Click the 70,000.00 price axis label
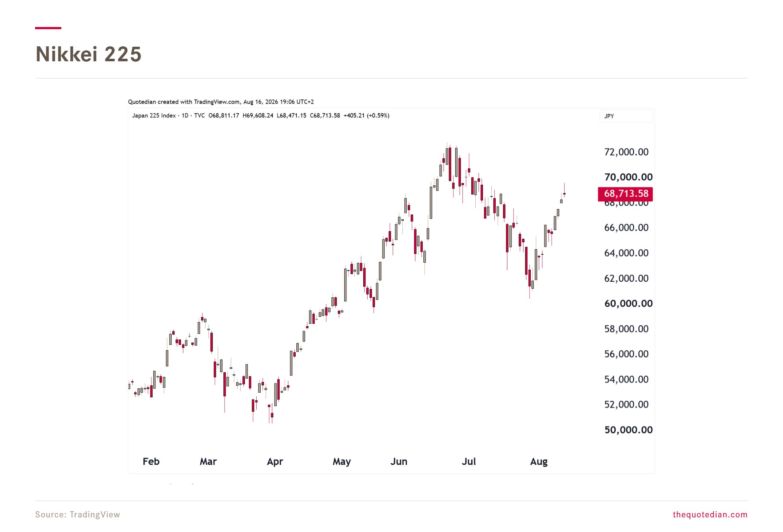Image resolution: width=783 pixels, height=532 pixels. (628, 177)
